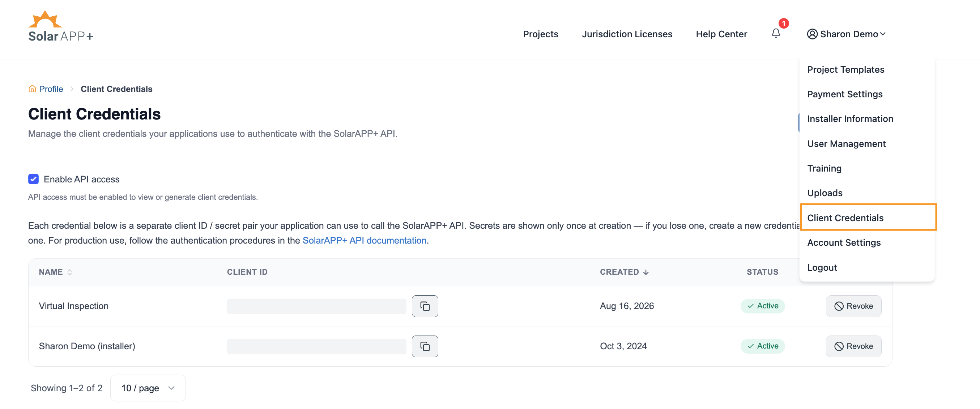Click the Client Credentials breadcrumb text
Screen dimensions: 980x409
(x=116, y=89)
